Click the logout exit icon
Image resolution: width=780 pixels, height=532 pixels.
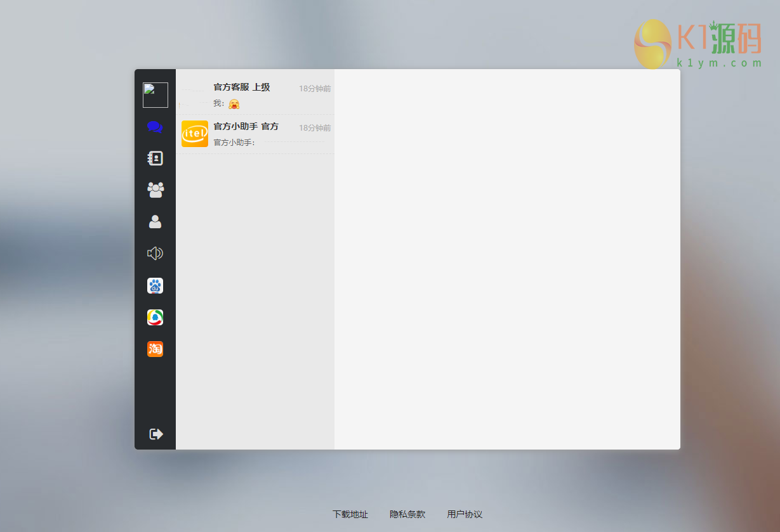[155, 434]
